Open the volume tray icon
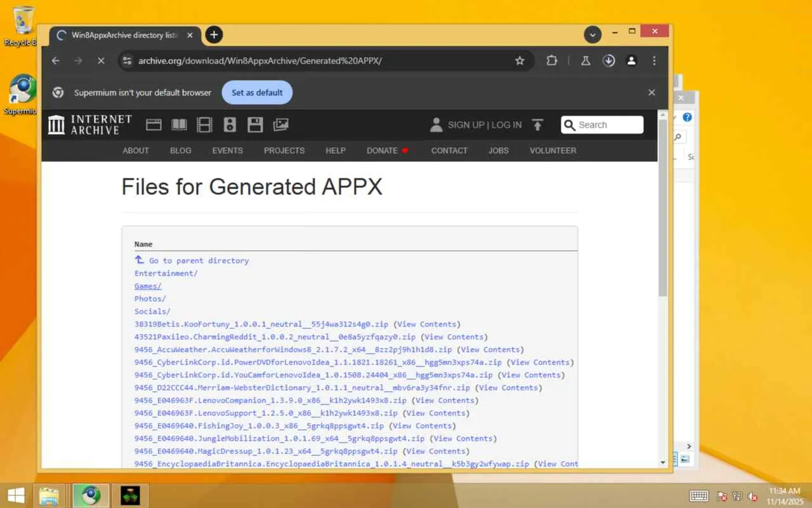This screenshot has height=508, width=812. pyautogui.click(x=753, y=496)
